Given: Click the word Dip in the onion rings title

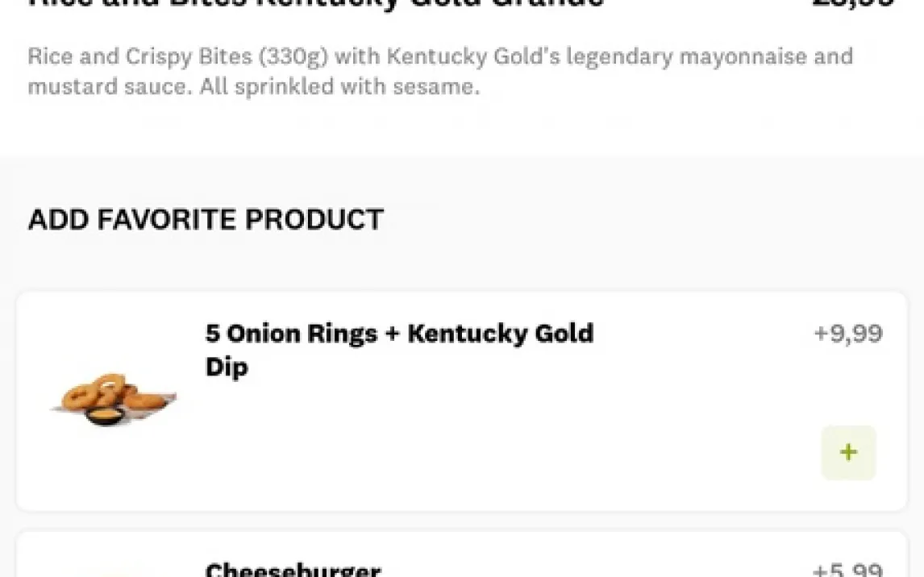Looking at the screenshot, I should [x=227, y=367].
